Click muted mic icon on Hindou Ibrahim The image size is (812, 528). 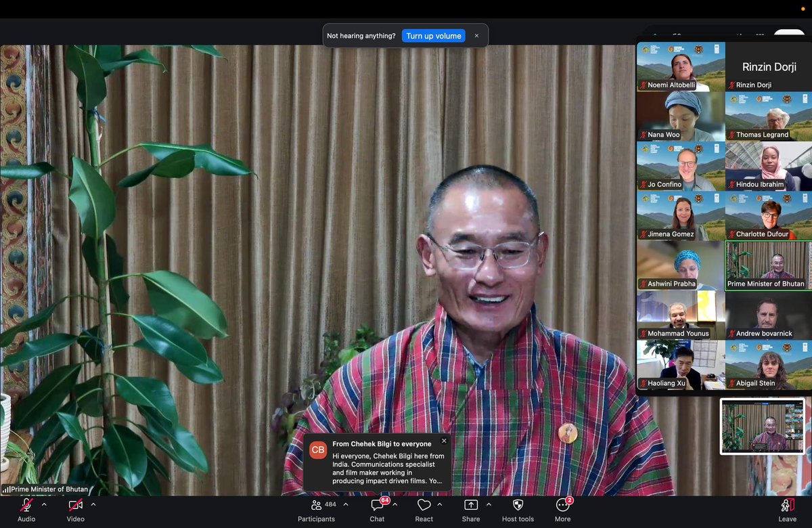coord(731,184)
